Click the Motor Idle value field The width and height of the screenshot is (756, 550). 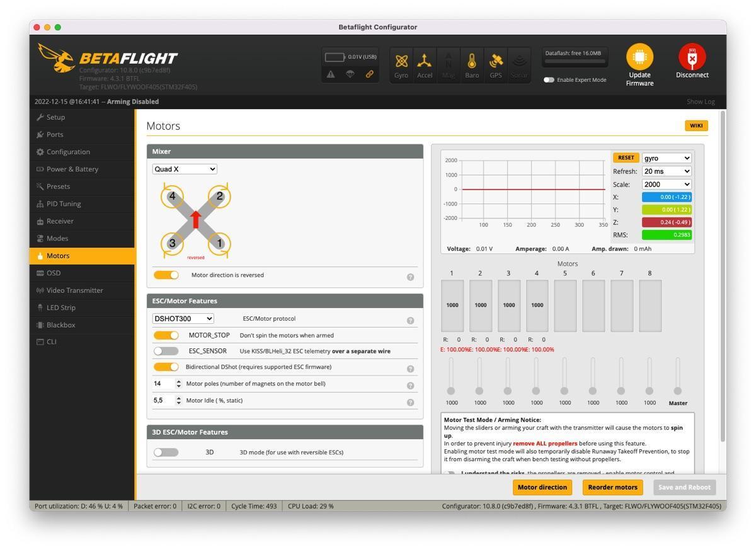(168, 401)
